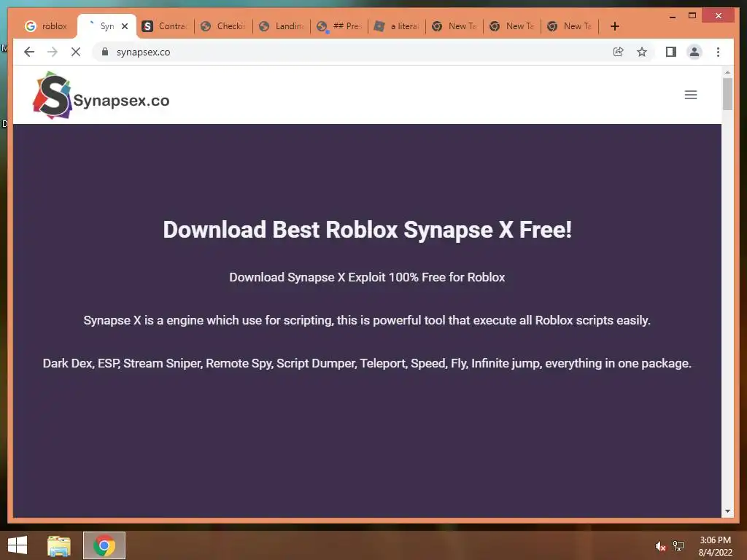This screenshot has height=560, width=747.
Task: Stop loading the page
Action: pos(76,52)
